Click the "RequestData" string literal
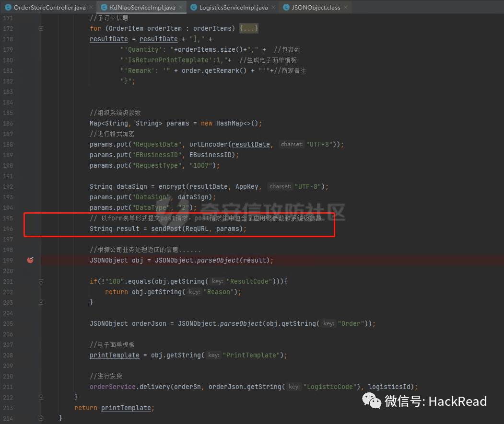The width and height of the screenshot is (504, 424). (x=157, y=145)
